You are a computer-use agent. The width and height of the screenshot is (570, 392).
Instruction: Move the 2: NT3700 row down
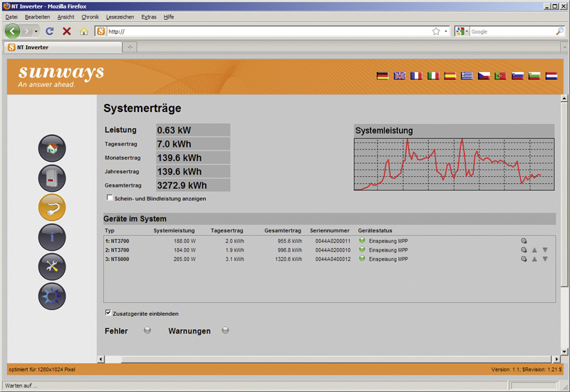click(545, 250)
